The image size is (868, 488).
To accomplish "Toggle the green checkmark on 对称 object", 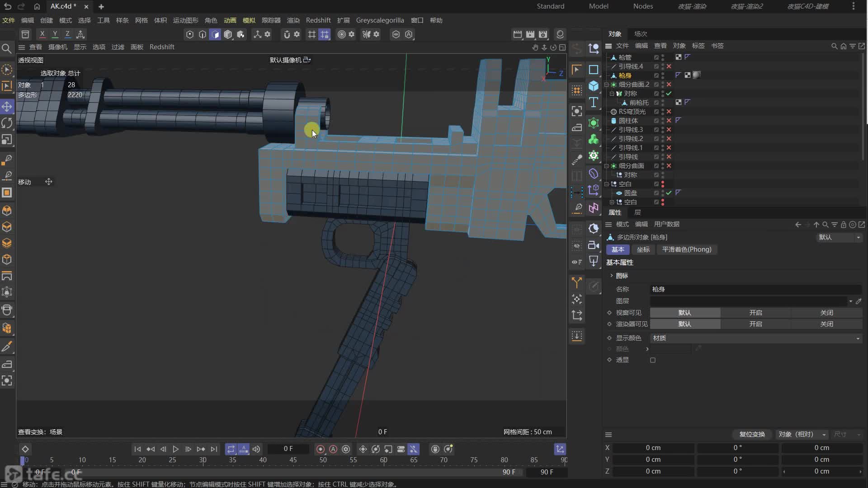I will [x=669, y=94].
